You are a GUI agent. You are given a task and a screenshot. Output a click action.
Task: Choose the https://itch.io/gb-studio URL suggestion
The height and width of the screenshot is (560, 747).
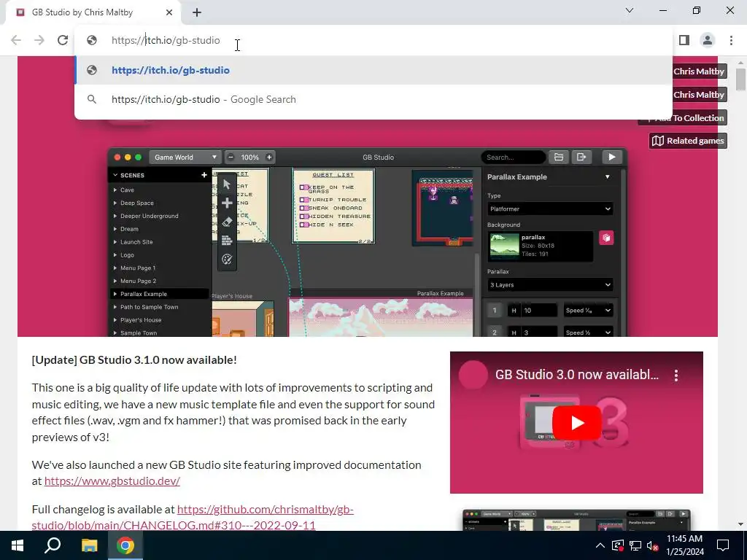click(x=373, y=70)
